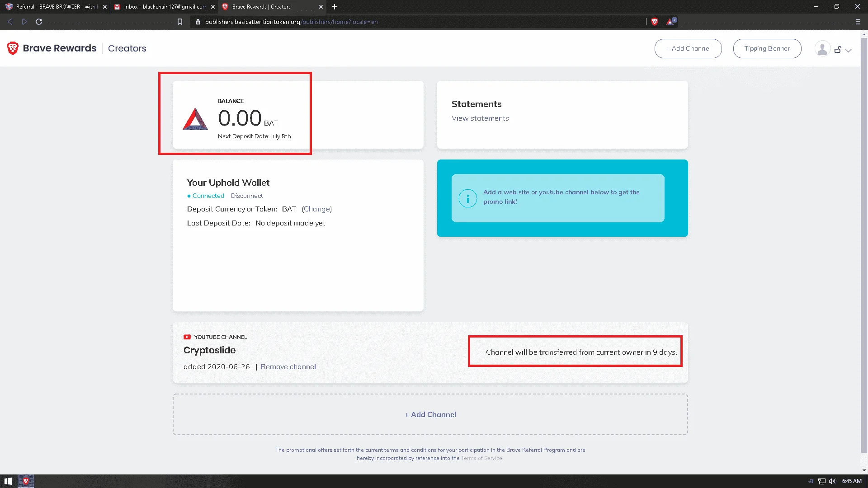Open the volume control in system tray

coord(832,481)
